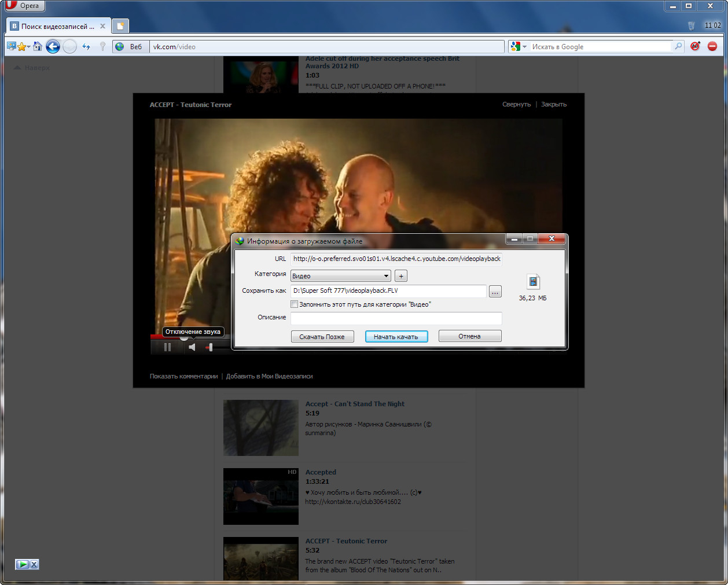
Task: Click the small X icon at bottom left
Action: pyautogui.click(x=34, y=564)
